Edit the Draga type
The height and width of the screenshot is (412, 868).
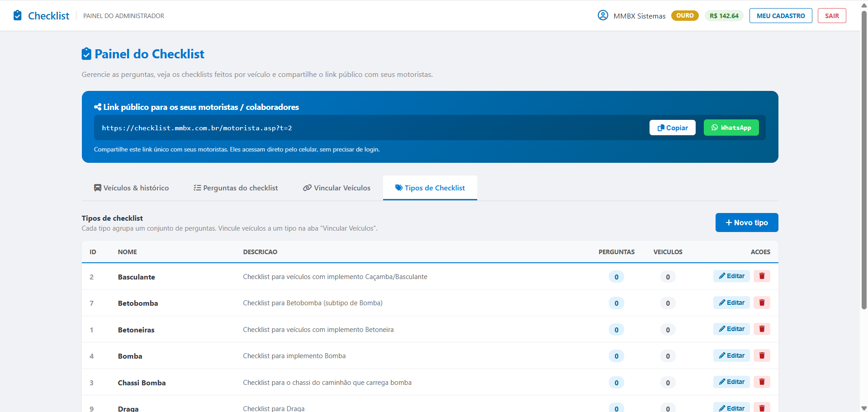731,408
